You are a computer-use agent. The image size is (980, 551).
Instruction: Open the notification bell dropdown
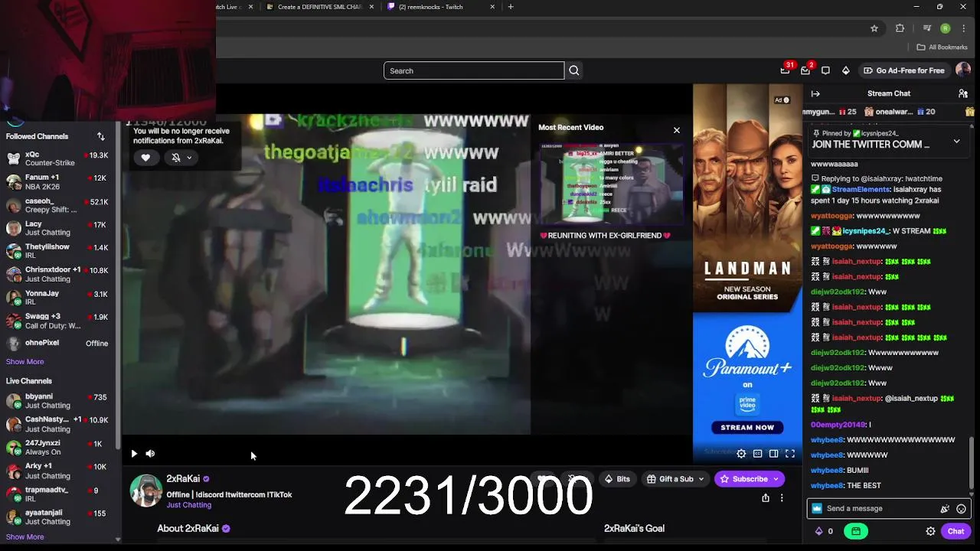[181, 158]
